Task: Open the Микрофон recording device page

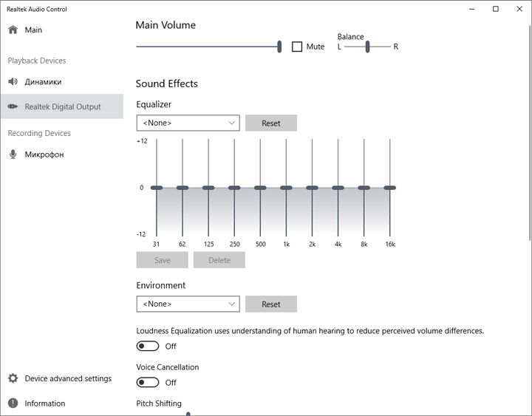Action: 44,154
